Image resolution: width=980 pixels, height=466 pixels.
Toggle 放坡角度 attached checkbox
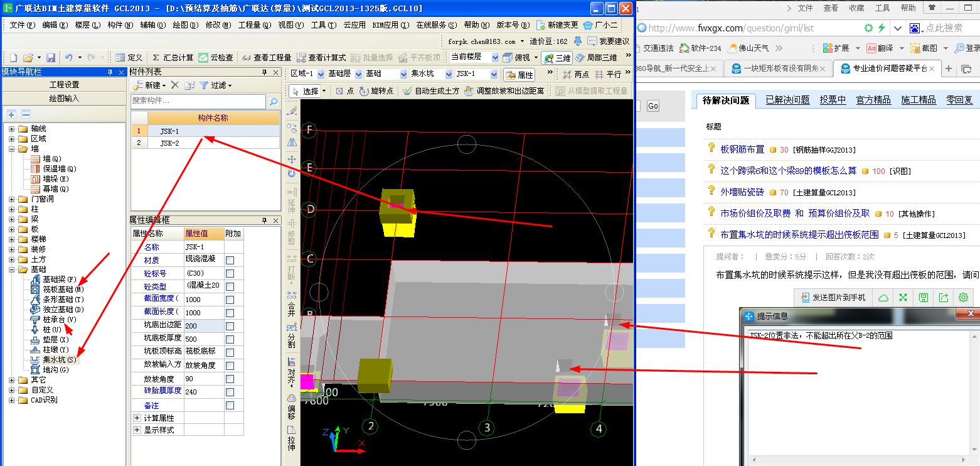(x=230, y=379)
